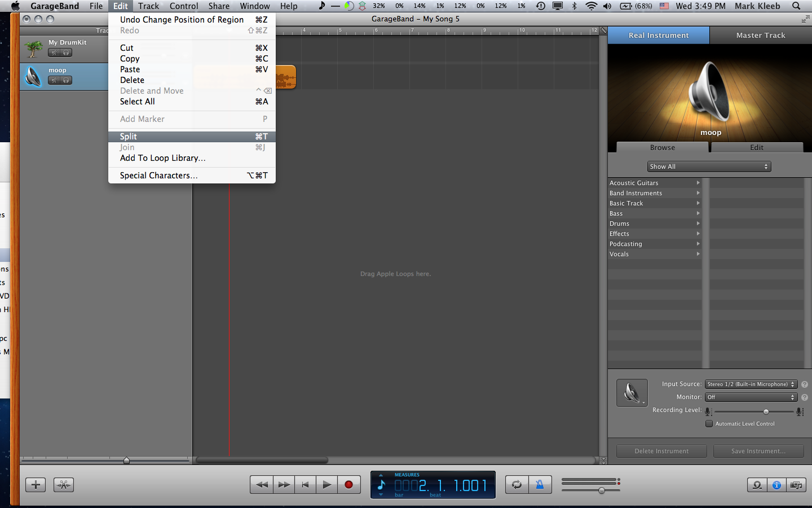
Task: Click the Monitor help question mark
Action: point(805,397)
